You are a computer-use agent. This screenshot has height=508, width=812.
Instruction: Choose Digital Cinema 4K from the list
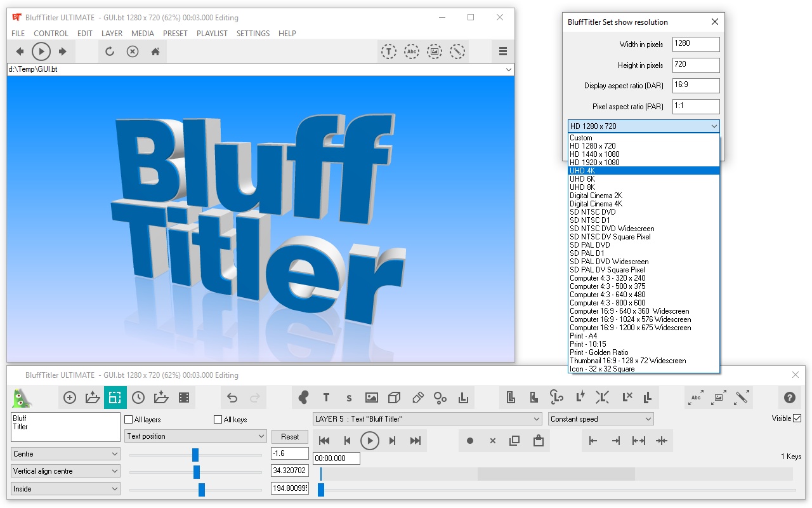point(644,204)
